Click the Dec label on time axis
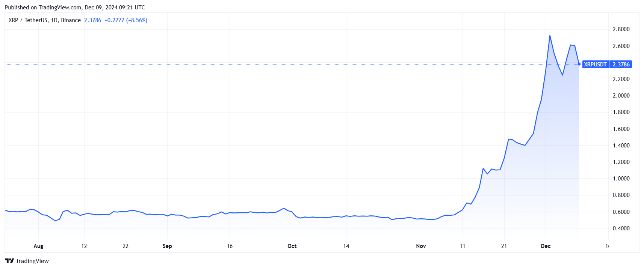 click(546, 246)
